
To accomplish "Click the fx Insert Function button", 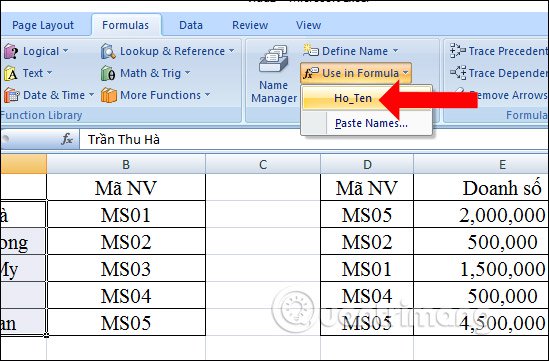I will click(x=67, y=139).
